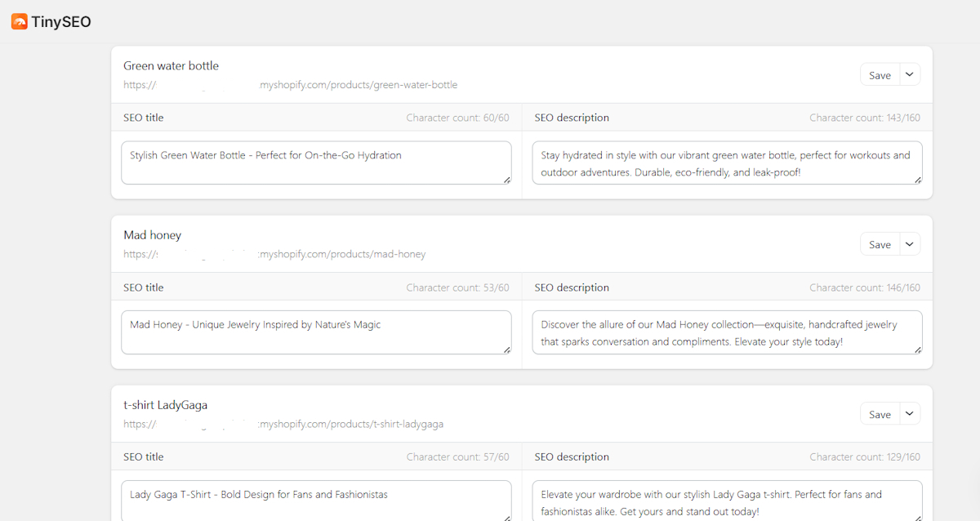Edit the Lady Gaga T-Shirt SEO title field
This screenshot has width=980, height=521.
316,501
